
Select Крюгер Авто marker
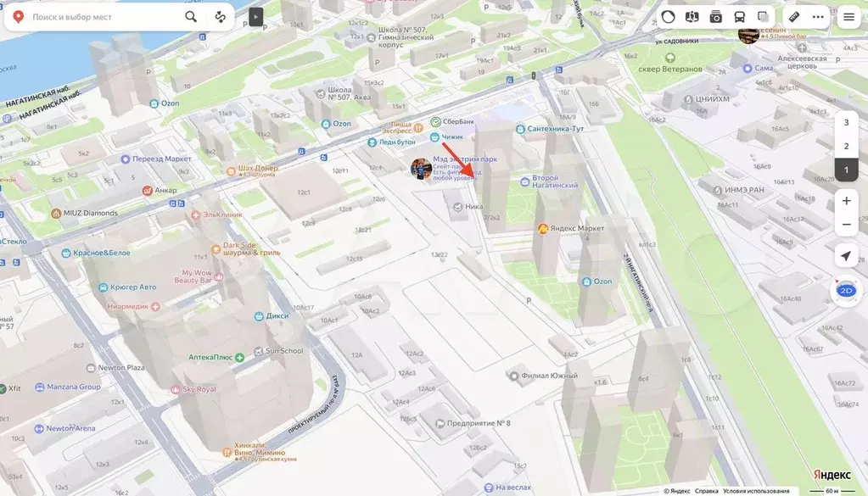pyautogui.click(x=103, y=287)
